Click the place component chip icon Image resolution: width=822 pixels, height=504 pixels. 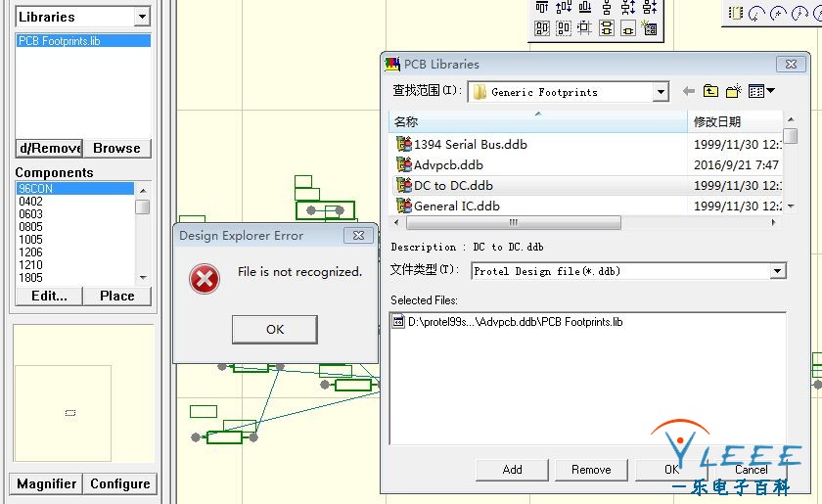[736, 13]
